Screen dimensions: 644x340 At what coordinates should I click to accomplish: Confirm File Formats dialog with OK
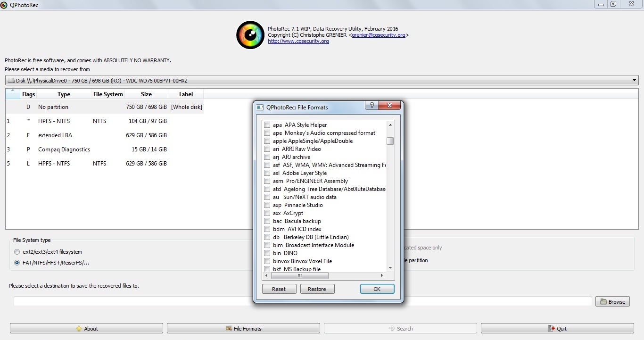tap(377, 289)
